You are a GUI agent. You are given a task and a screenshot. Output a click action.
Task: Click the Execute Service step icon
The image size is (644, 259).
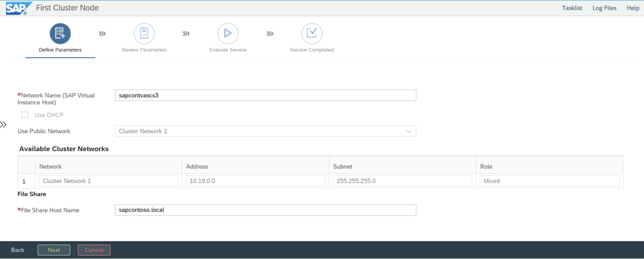228,33
